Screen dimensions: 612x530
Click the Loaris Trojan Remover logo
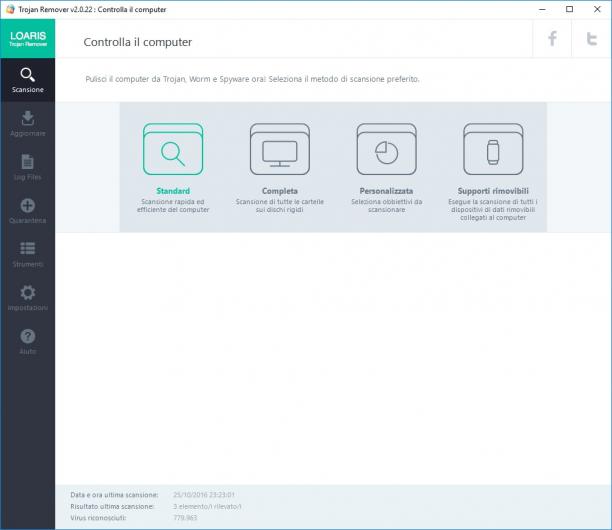pos(28,39)
